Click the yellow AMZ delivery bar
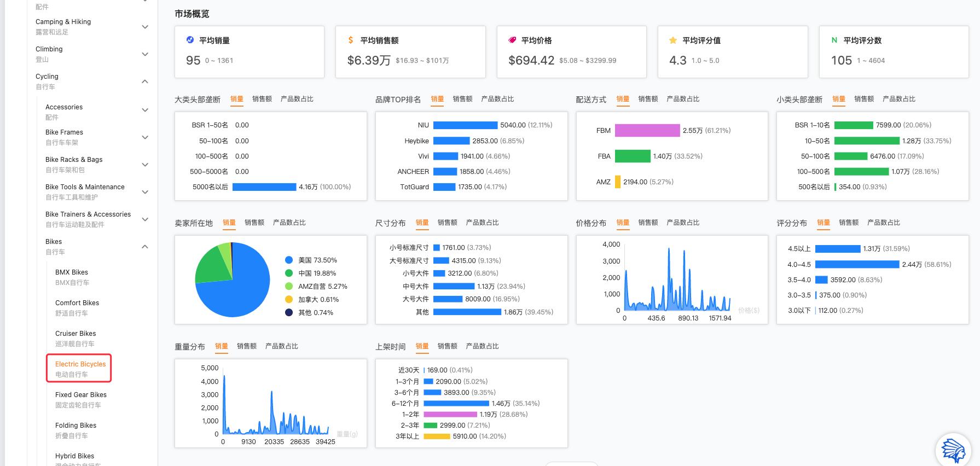Image resolution: width=980 pixels, height=466 pixels. [x=618, y=182]
